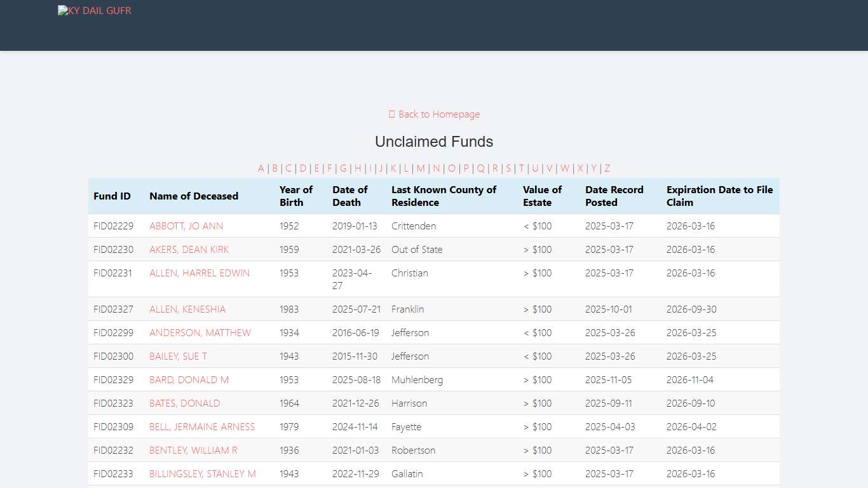Open ALLEN, HARREL EDWIN entry
Image resolution: width=868 pixels, height=488 pixels.
coord(200,273)
